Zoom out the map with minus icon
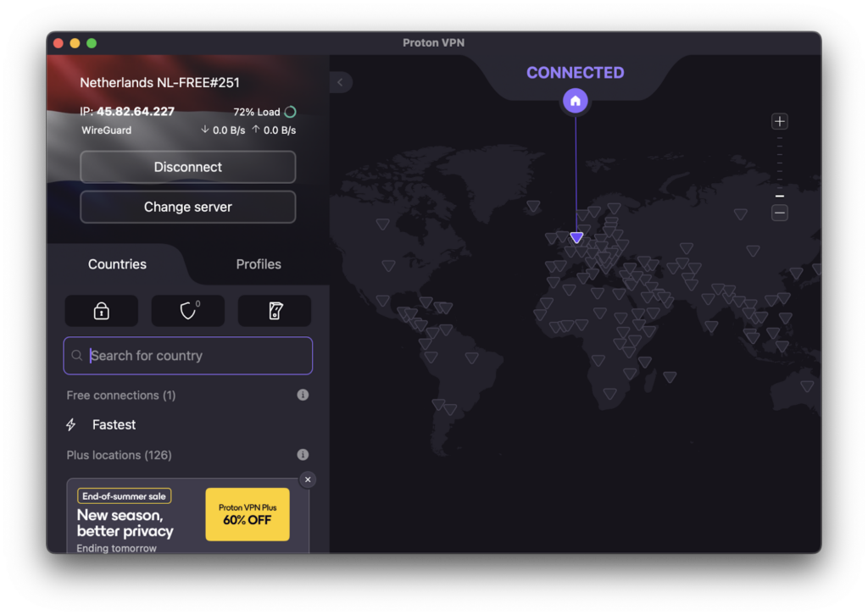 [780, 213]
